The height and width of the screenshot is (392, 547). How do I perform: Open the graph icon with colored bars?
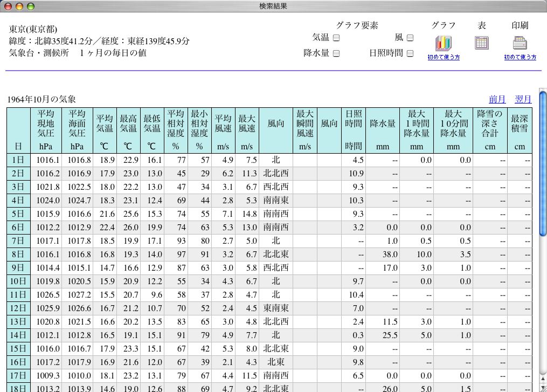pyautogui.click(x=444, y=43)
